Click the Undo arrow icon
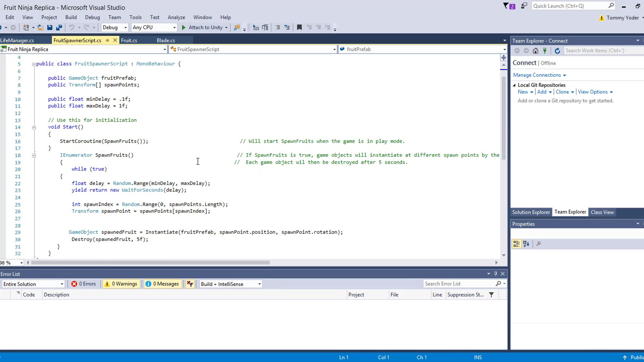 [72, 28]
